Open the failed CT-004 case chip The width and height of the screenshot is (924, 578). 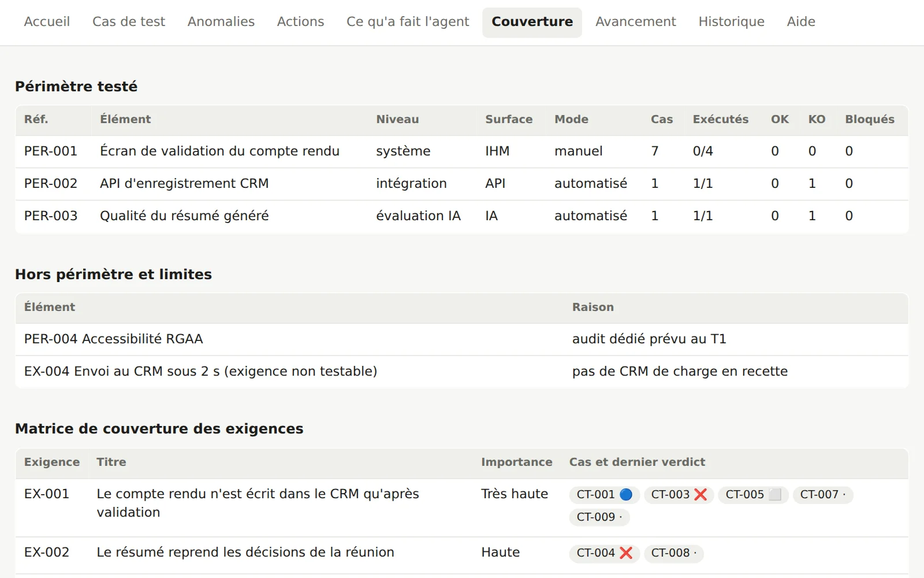tap(604, 553)
